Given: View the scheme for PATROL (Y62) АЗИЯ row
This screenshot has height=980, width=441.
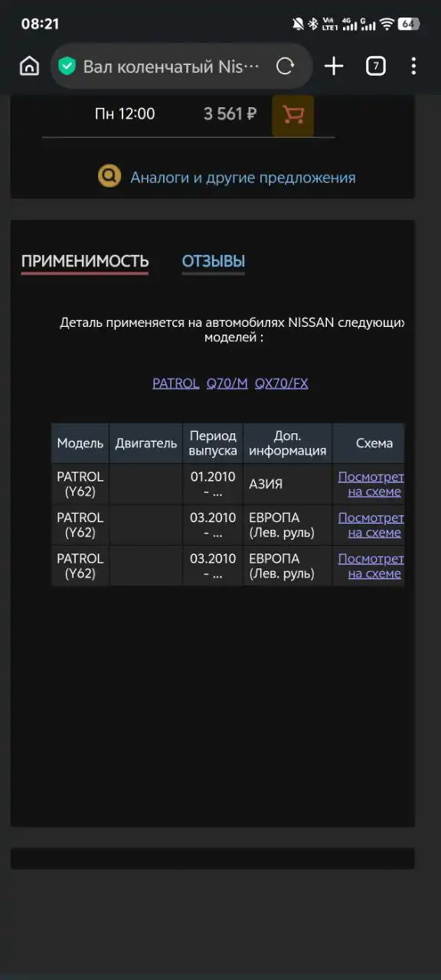Looking at the screenshot, I should click(372, 483).
